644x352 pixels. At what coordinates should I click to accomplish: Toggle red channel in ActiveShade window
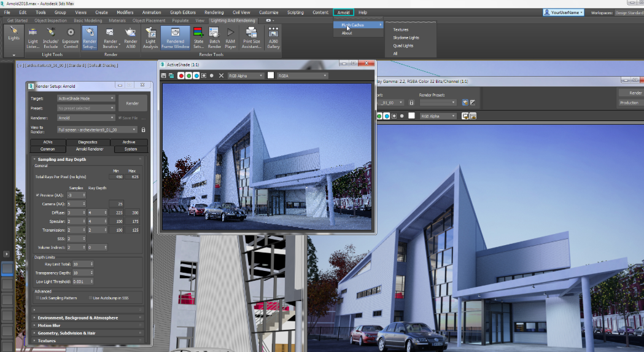coord(180,76)
